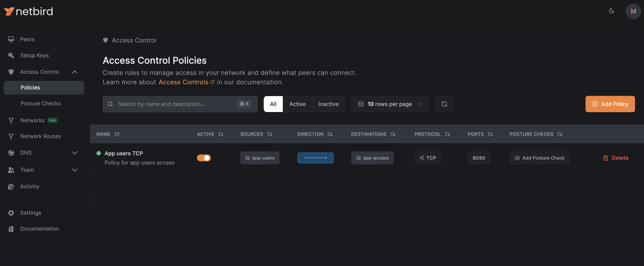The image size is (644, 266).
Task: Click the Peers monitor icon in sidebar
Action: (11, 39)
